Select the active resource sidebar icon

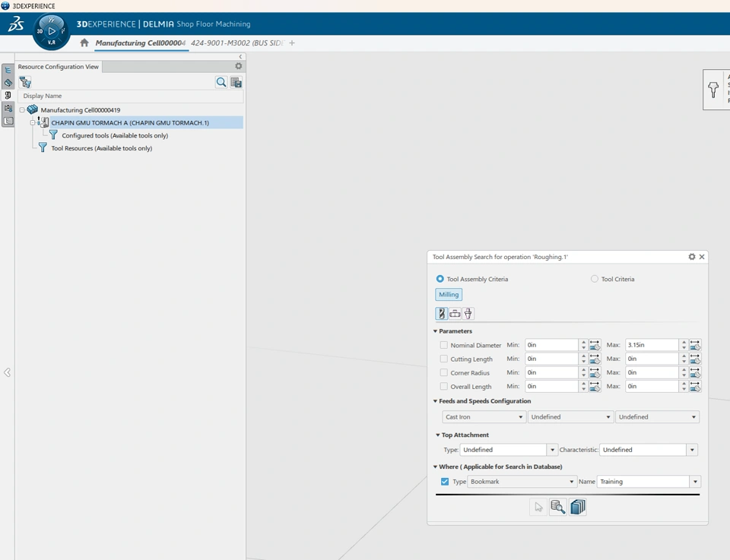(x=8, y=95)
